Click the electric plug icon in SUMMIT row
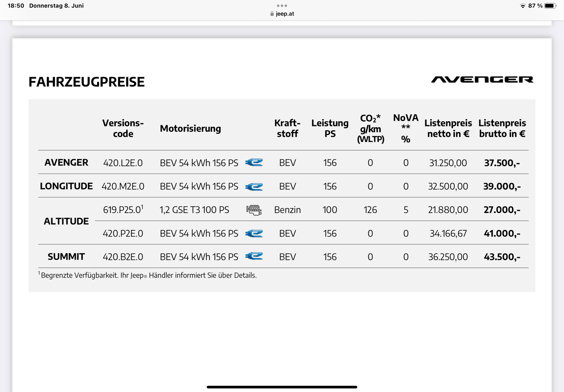The height and width of the screenshot is (392, 564). click(254, 256)
